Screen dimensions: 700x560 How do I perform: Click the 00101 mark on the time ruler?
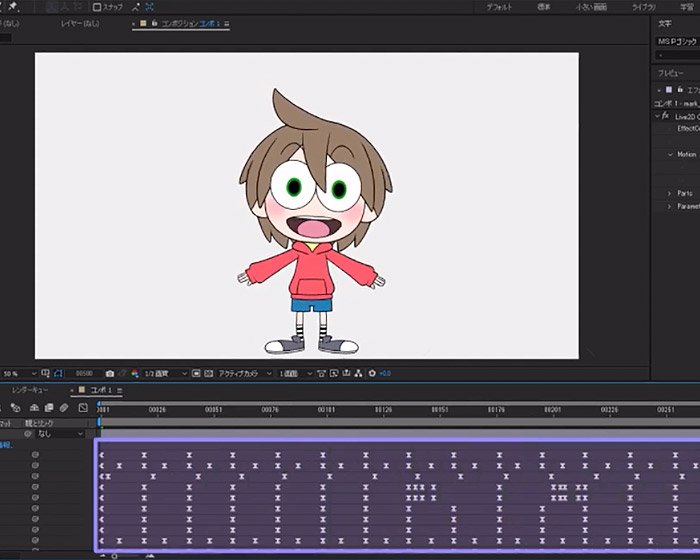(x=326, y=409)
